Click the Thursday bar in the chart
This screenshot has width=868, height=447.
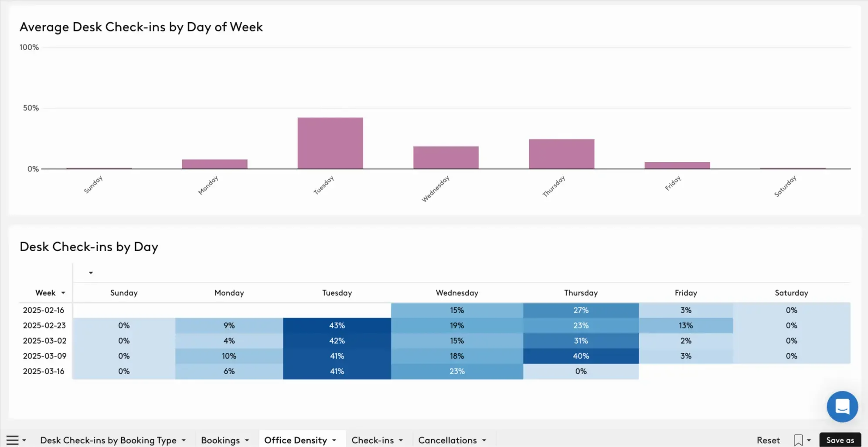[x=562, y=154]
